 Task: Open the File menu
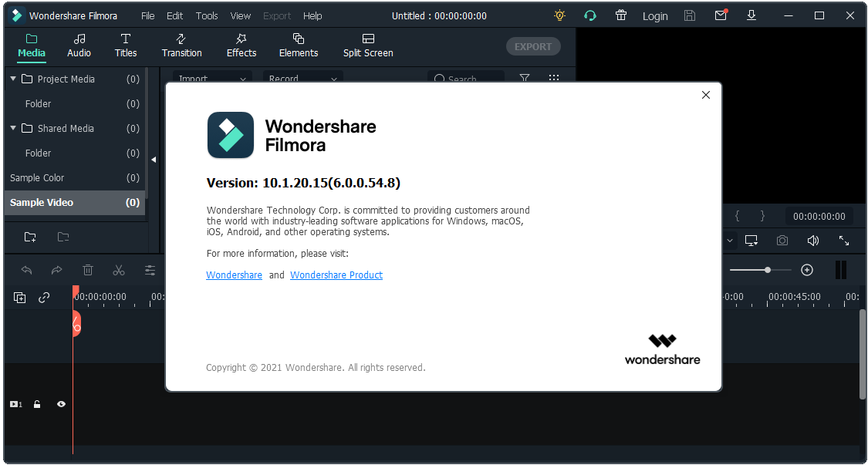click(x=148, y=16)
